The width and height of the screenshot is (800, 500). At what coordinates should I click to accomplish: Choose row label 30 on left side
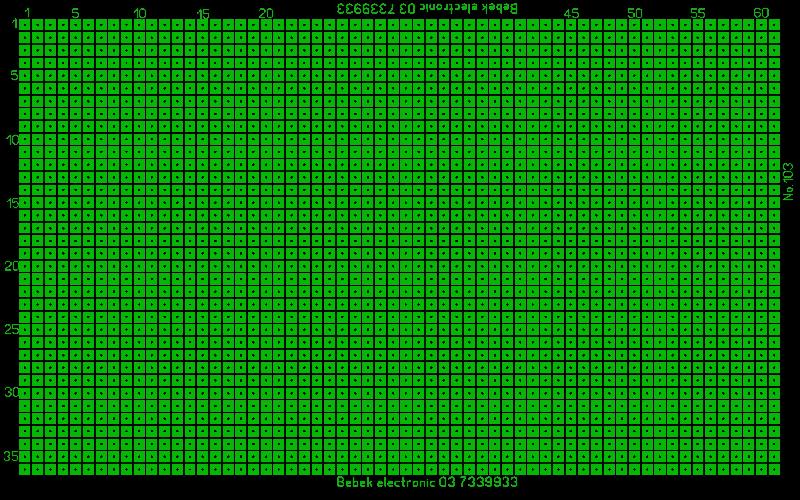coord(11,392)
